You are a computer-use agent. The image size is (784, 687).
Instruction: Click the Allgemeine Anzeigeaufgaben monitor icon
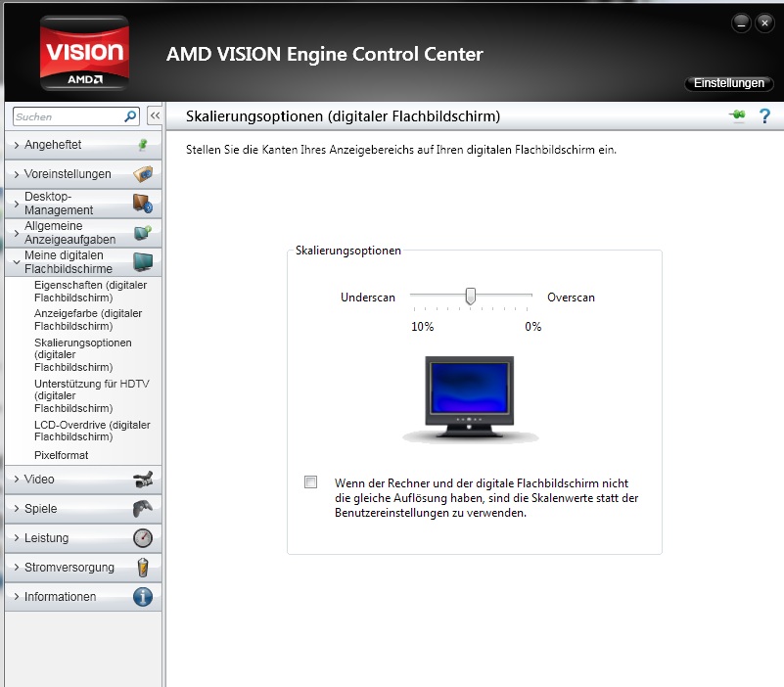click(x=143, y=233)
